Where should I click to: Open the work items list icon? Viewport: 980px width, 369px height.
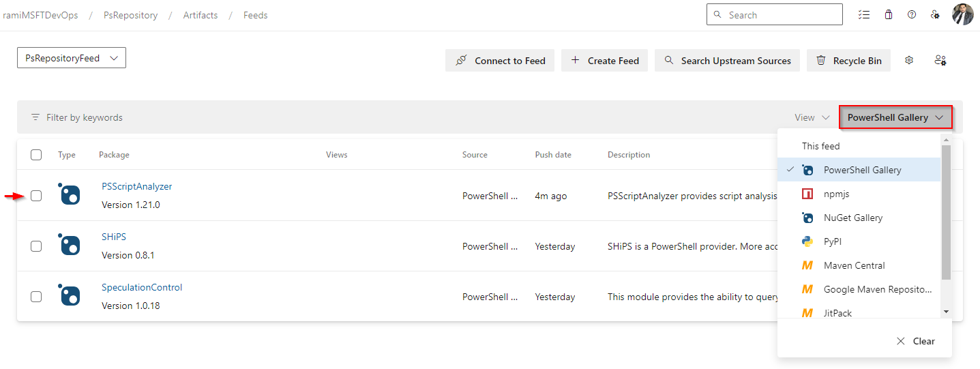(x=864, y=14)
